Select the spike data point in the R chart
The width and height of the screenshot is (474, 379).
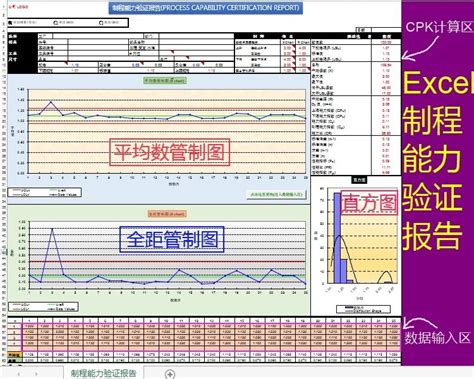(52, 229)
